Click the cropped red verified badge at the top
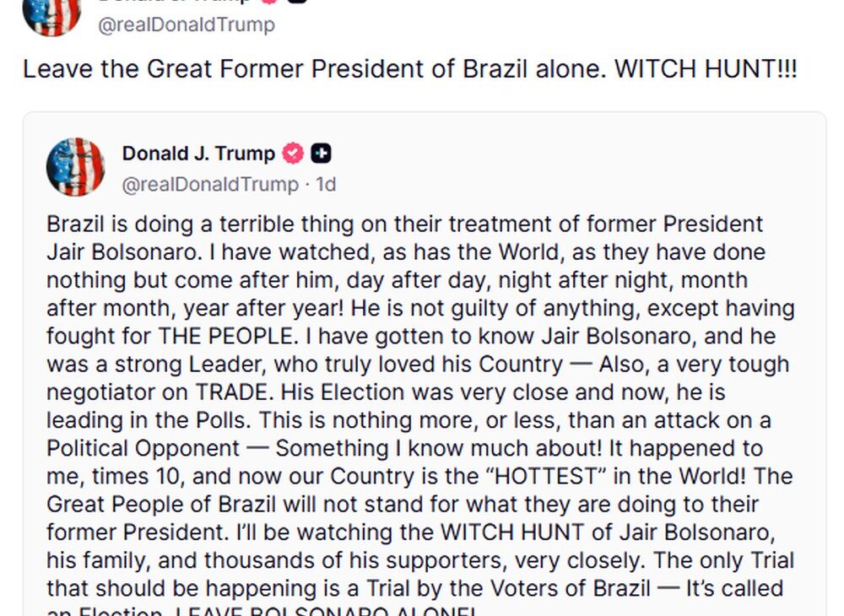844x616 pixels. [270, 2]
